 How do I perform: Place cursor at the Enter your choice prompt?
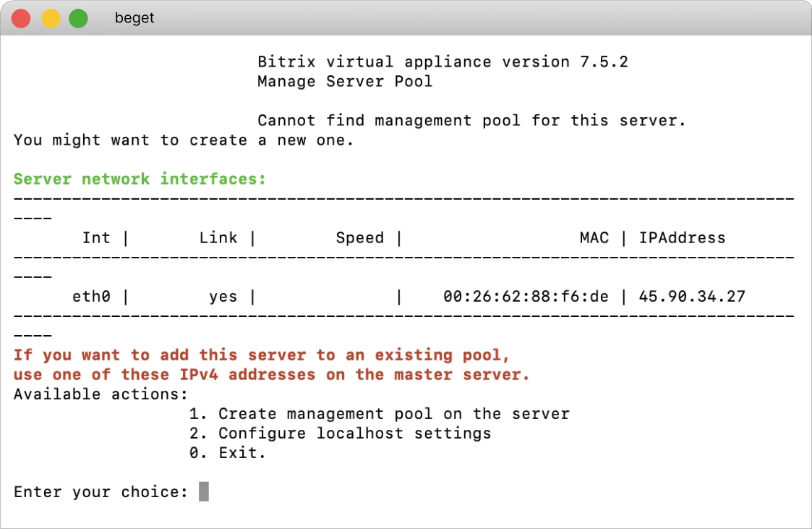(x=204, y=492)
